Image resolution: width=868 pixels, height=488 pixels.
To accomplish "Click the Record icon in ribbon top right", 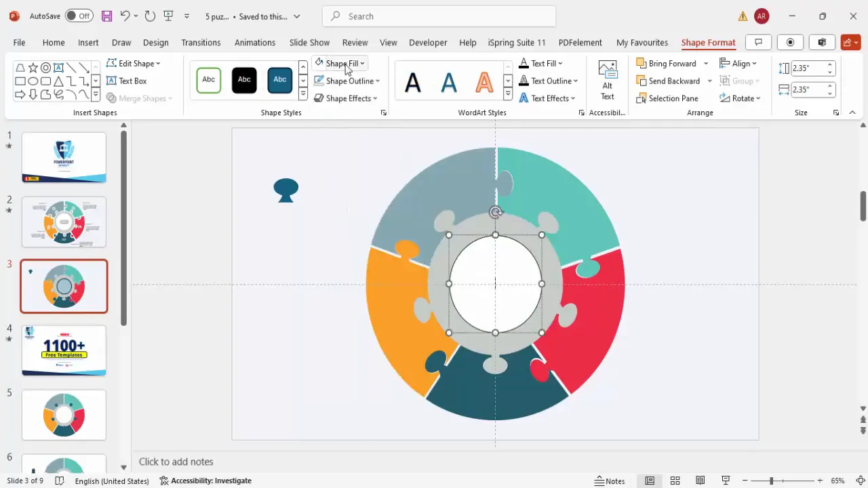I will click(790, 42).
